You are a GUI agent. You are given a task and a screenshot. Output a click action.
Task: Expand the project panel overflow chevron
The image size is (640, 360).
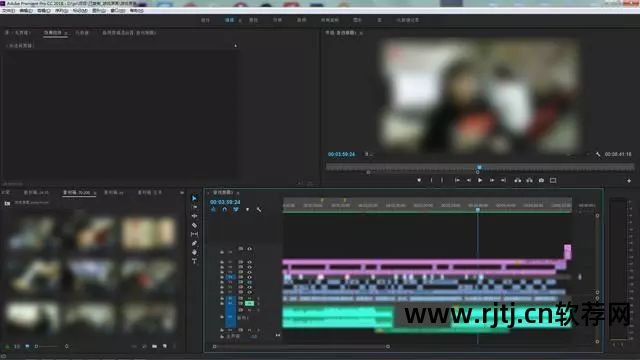pos(182,192)
